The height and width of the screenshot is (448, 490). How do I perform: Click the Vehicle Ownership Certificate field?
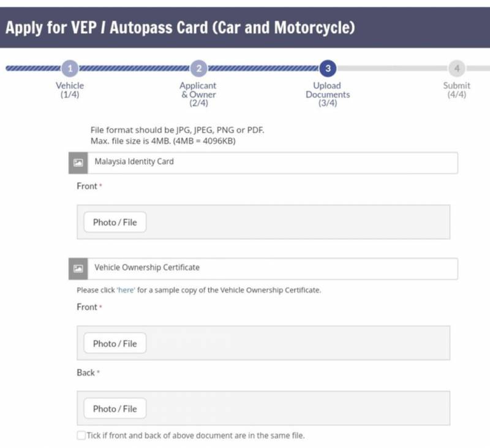pos(273,268)
